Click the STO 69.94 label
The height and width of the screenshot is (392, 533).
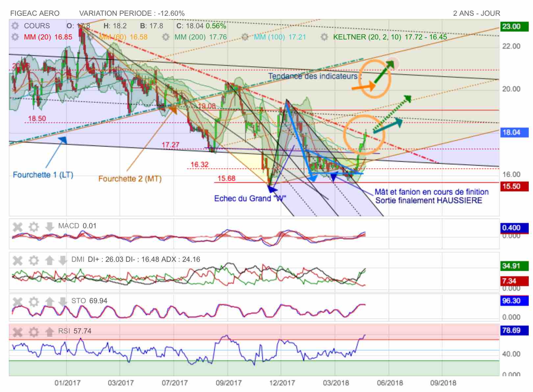[89, 301]
